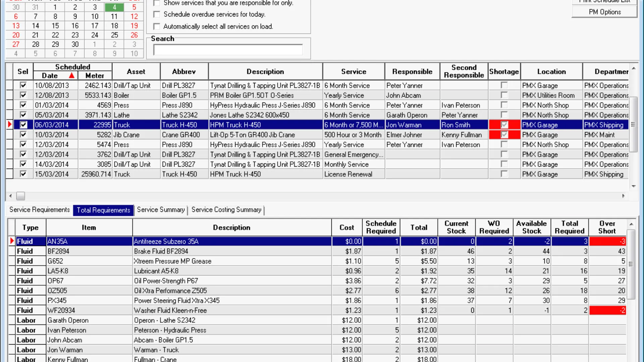
Task: Click 'Washer Fluid Kleen-n-Free' description
Action: 232,310
